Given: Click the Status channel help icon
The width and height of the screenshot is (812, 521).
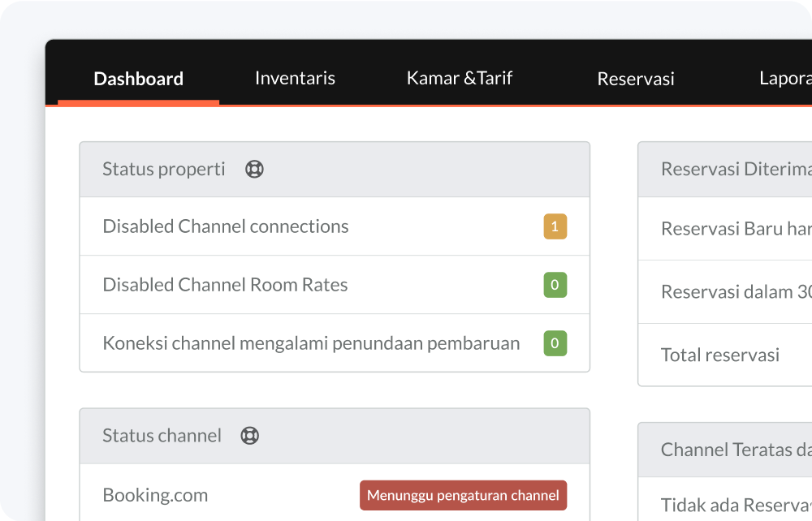Looking at the screenshot, I should point(249,436).
